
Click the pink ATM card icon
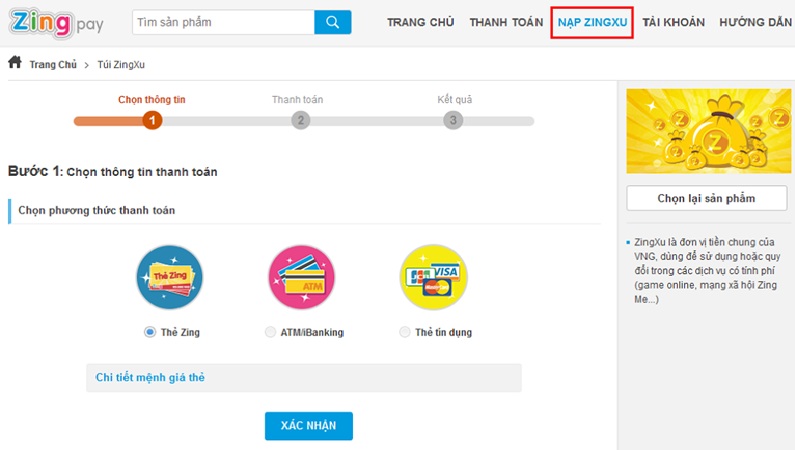tap(301, 278)
